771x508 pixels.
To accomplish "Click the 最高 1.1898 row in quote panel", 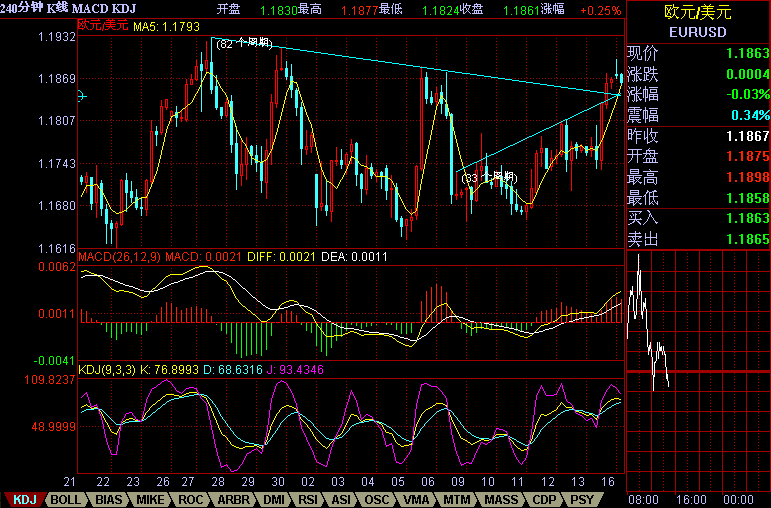I will pos(698,177).
